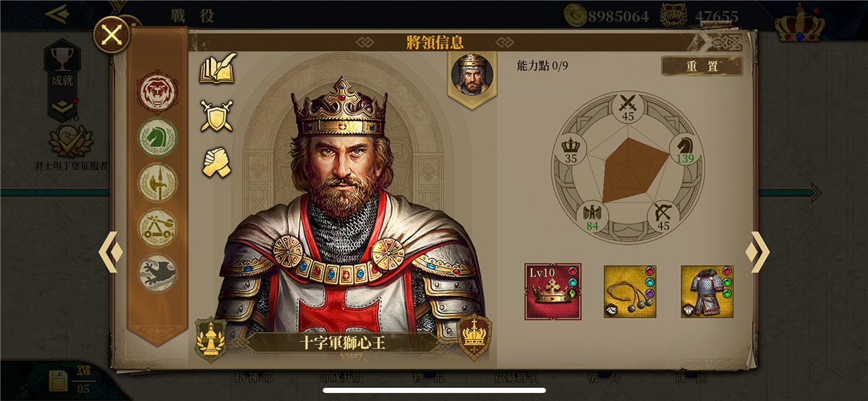Show previous general with left chevron
This screenshot has width=868, height=401.
click(111, 252)
